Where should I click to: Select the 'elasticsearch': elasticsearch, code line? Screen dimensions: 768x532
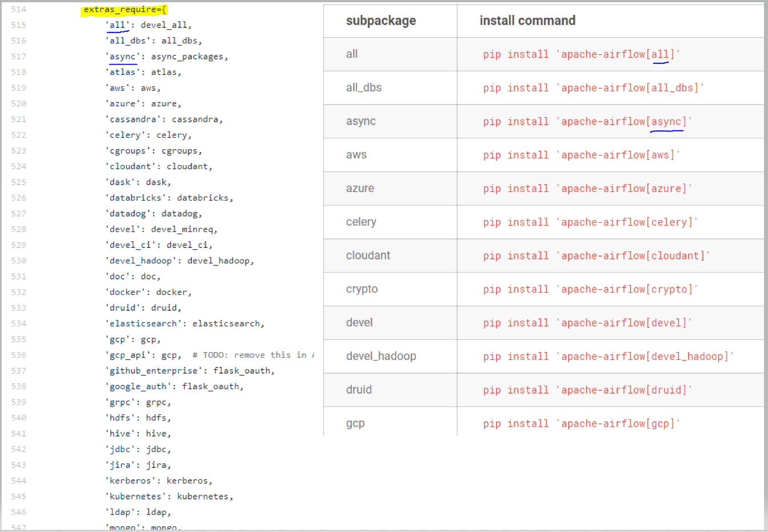(185, 323)
